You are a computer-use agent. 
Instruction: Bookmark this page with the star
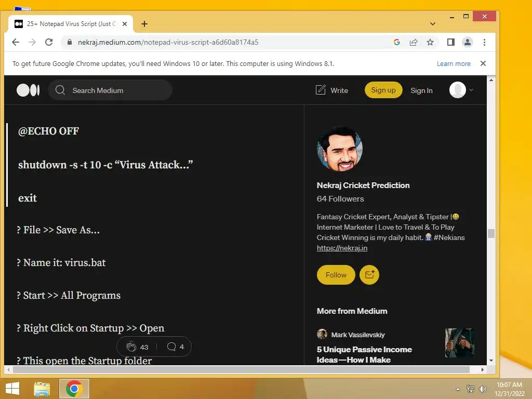pos(430,42)
